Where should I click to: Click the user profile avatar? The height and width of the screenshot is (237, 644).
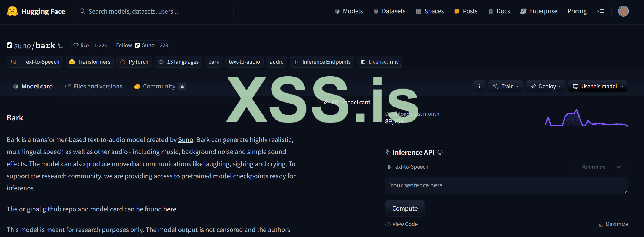point(623,11)
